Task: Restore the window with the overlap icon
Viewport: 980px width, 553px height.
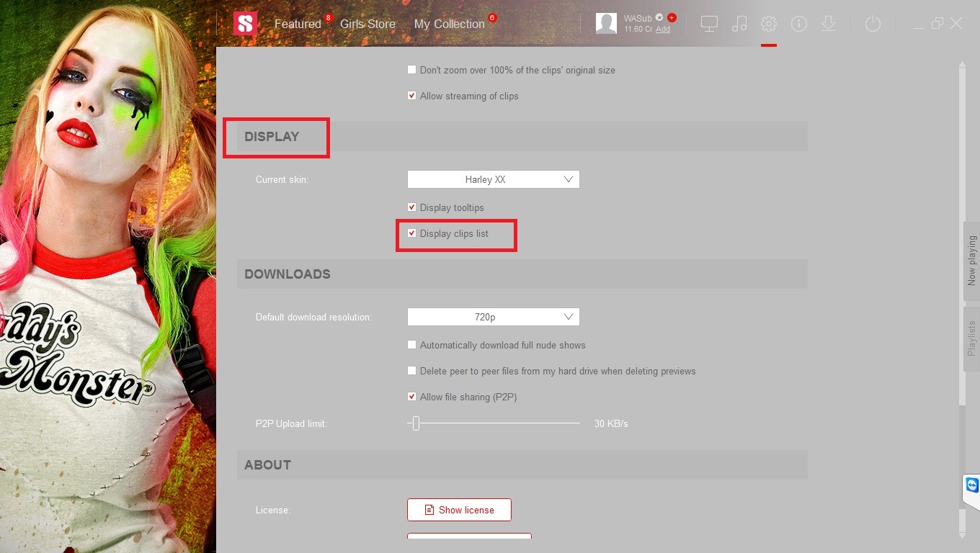Action: pos(937,23)
